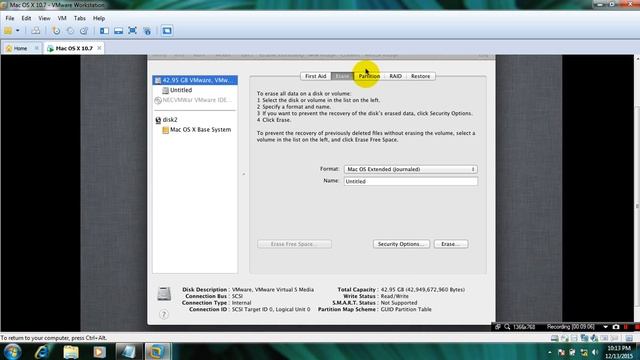Open the Help menu
The height and width of the screenshot is (360, 640).
(99, 18)
